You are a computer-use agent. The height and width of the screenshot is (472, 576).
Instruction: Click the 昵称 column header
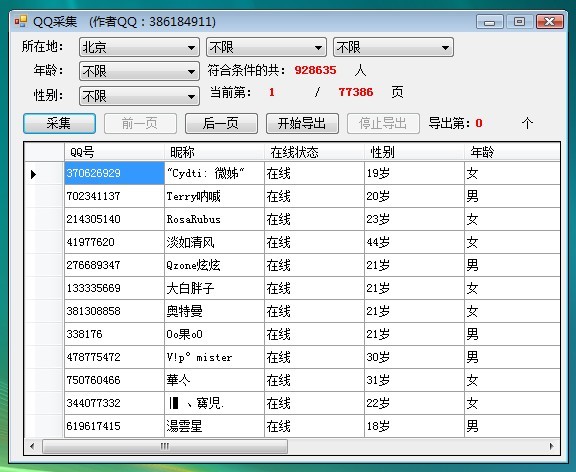tap(214, 152)
